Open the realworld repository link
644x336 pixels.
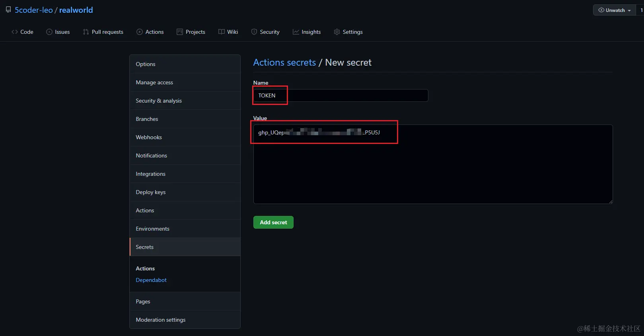point(76,10)
